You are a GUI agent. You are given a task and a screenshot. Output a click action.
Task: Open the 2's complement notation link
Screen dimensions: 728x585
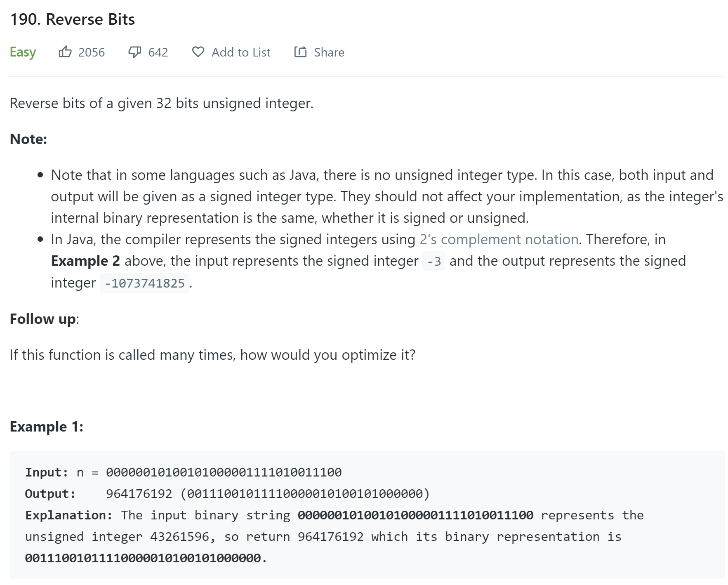499,239
